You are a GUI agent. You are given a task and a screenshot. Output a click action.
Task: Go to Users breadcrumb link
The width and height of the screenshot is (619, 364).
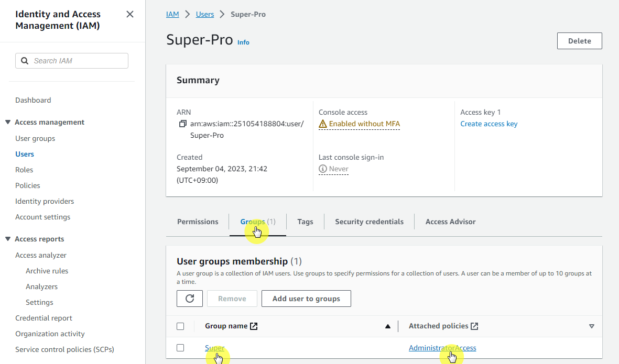pos(205,14)
